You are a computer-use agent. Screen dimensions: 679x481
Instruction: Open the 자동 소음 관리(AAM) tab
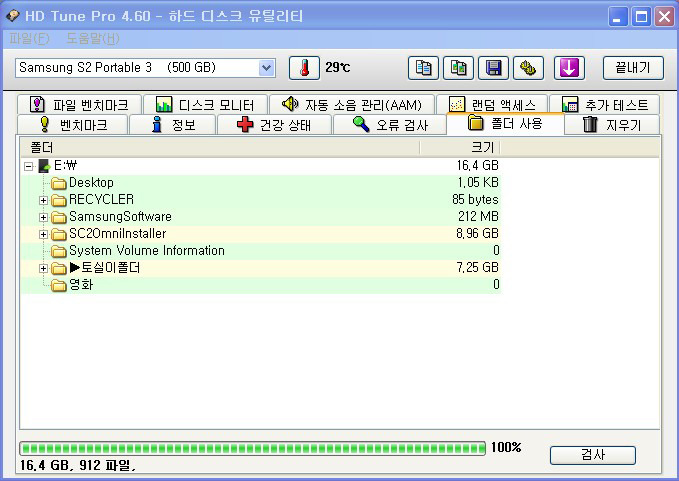point(352,104)
